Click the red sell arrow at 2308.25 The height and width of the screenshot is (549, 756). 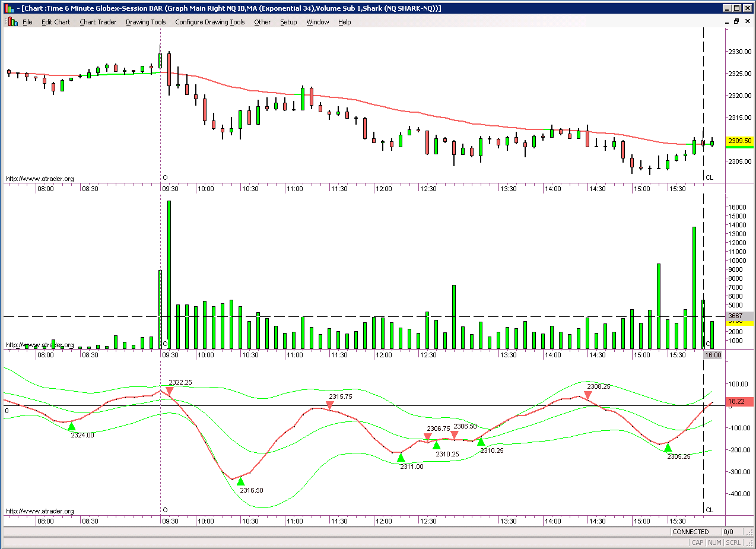587,395
